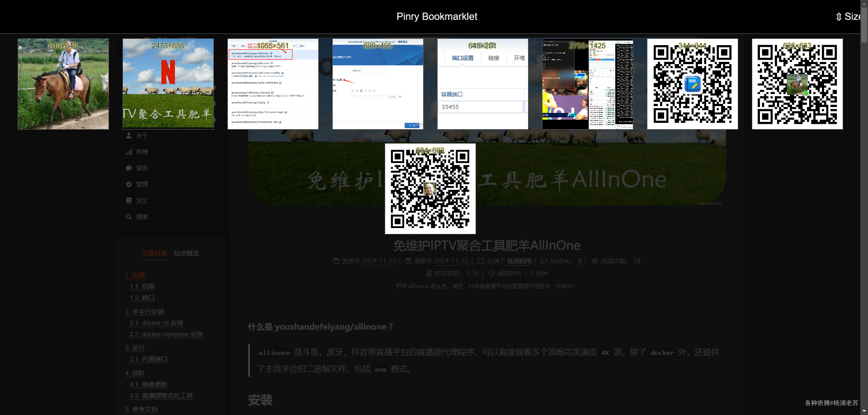Jump to 5. 参考文档 section
Screen dimensions: 868x415
(x=142, y=409)
